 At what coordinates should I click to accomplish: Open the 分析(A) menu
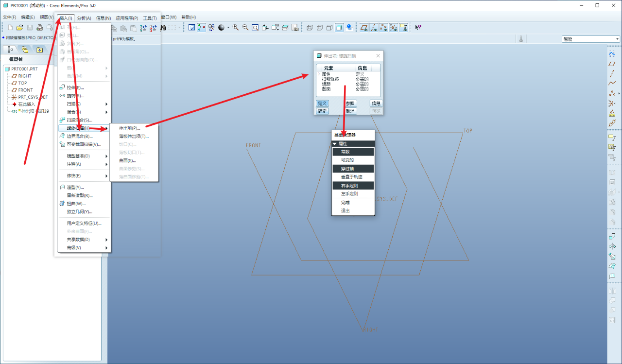tap(84, 17)
